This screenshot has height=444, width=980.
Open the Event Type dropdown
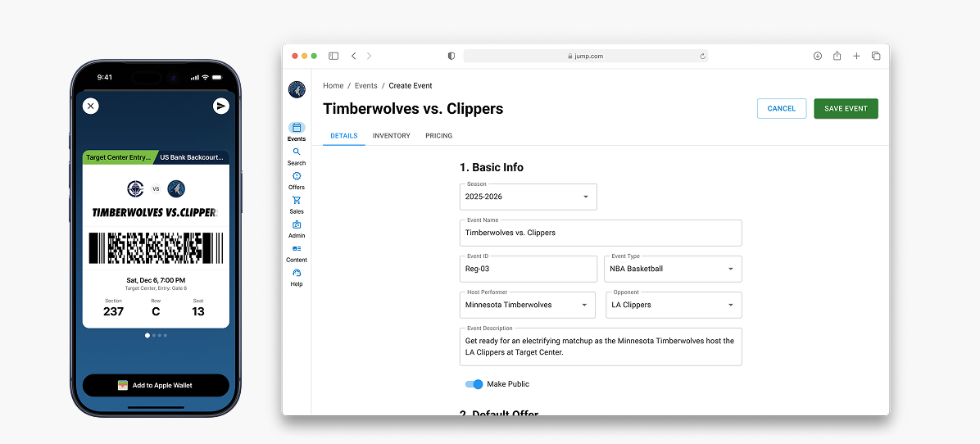click(673, 270)
